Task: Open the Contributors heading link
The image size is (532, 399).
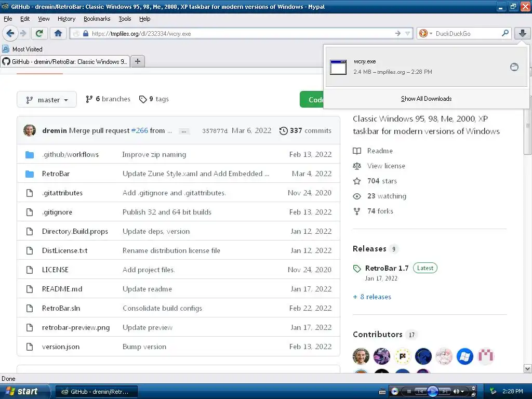Action: (377, 335)
